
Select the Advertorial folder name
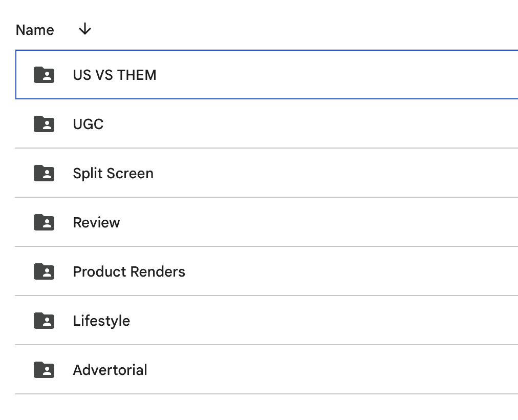(110, 370)
